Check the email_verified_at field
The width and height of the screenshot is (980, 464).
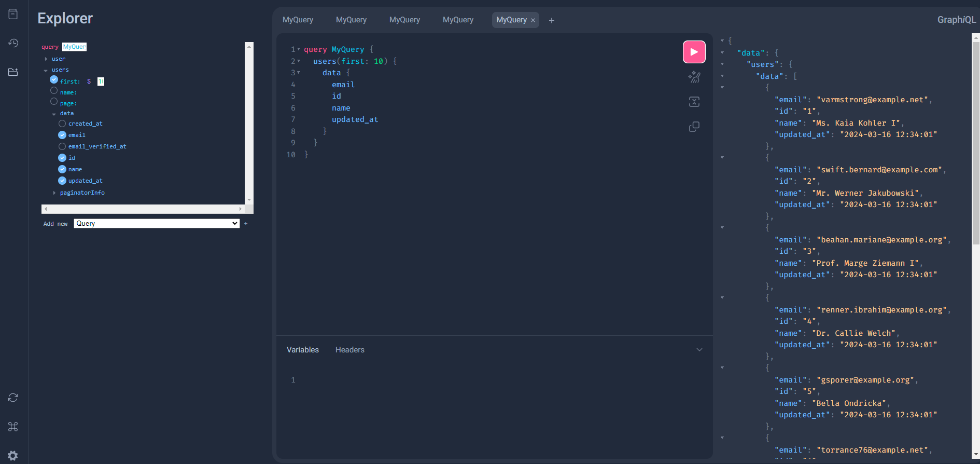(x=62, y=146)
